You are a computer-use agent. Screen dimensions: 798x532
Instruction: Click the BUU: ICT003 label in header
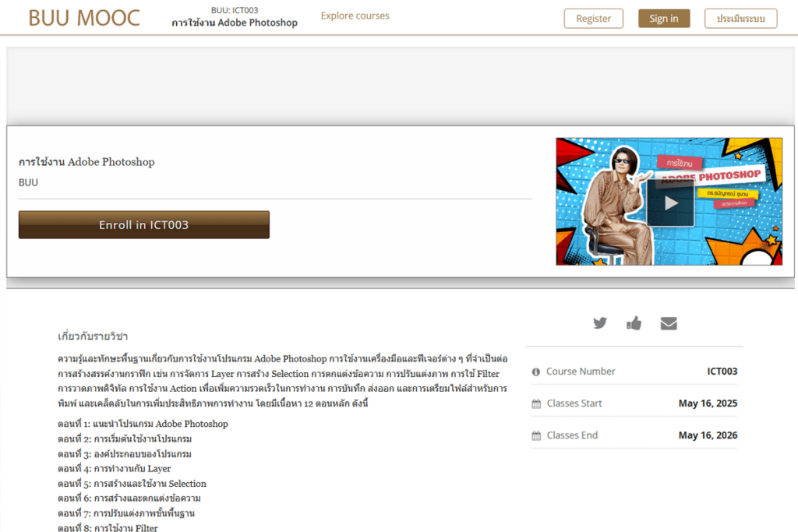[x=235, y=10]
